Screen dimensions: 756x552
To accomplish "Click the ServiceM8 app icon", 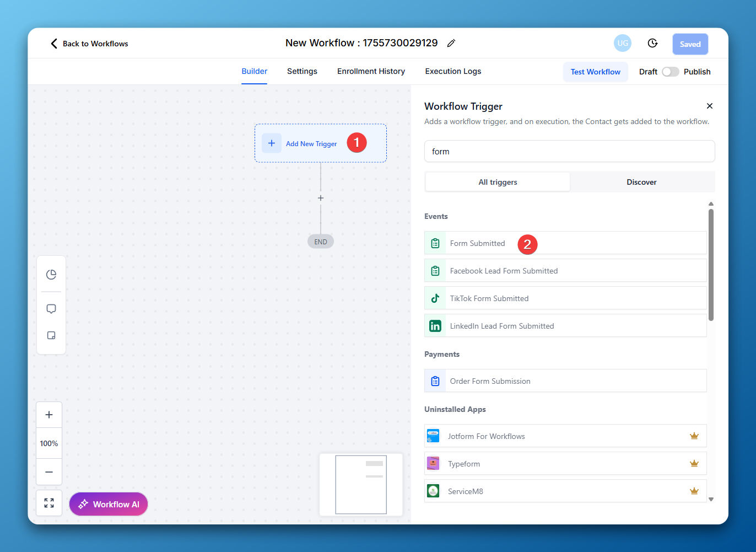I will [x=433, y=491].
